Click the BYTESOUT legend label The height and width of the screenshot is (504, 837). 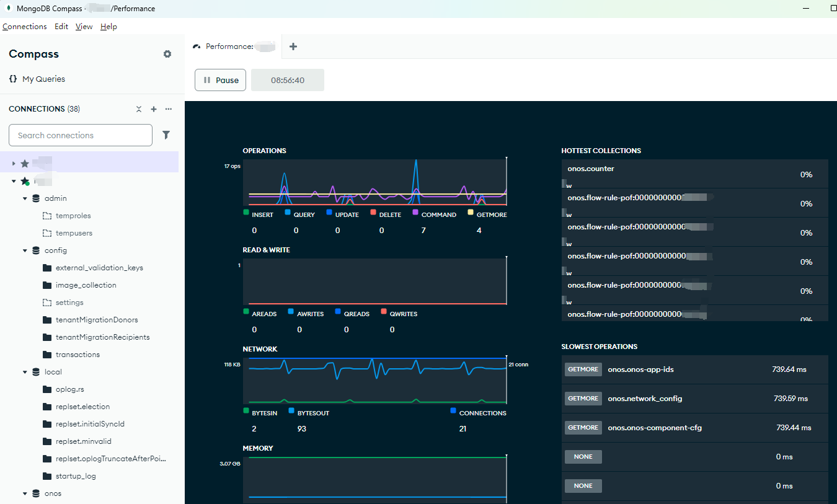click(313, 413)
